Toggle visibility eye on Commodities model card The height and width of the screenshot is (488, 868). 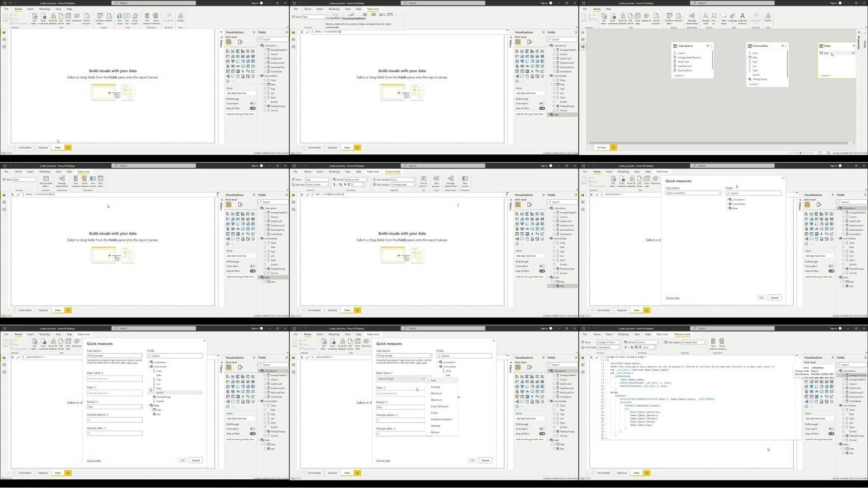(782, 46)
